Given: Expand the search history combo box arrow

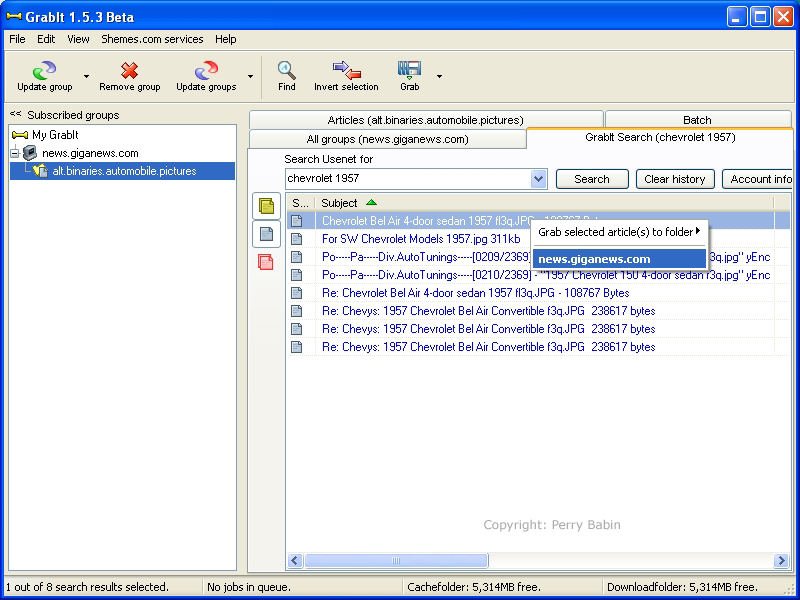Looking at the screenshot, I should 538,179.
